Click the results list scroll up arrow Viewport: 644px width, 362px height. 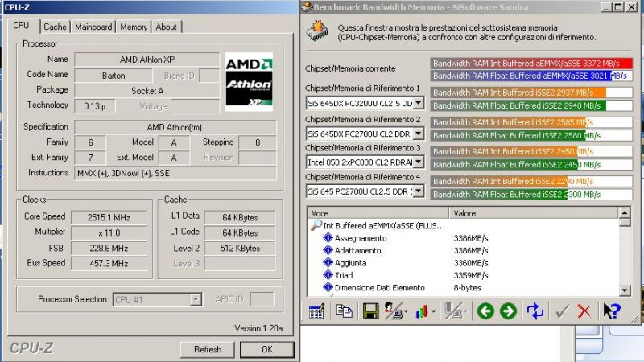tap(625, 212)
